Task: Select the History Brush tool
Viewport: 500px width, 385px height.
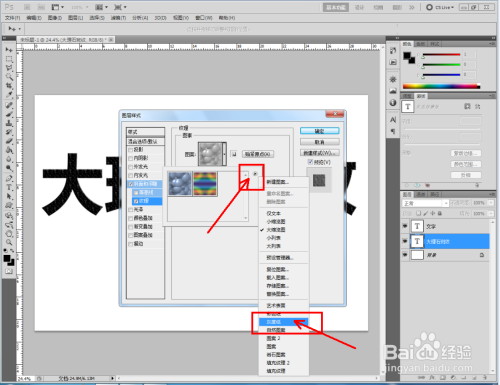Action: [x=9, y=132]
